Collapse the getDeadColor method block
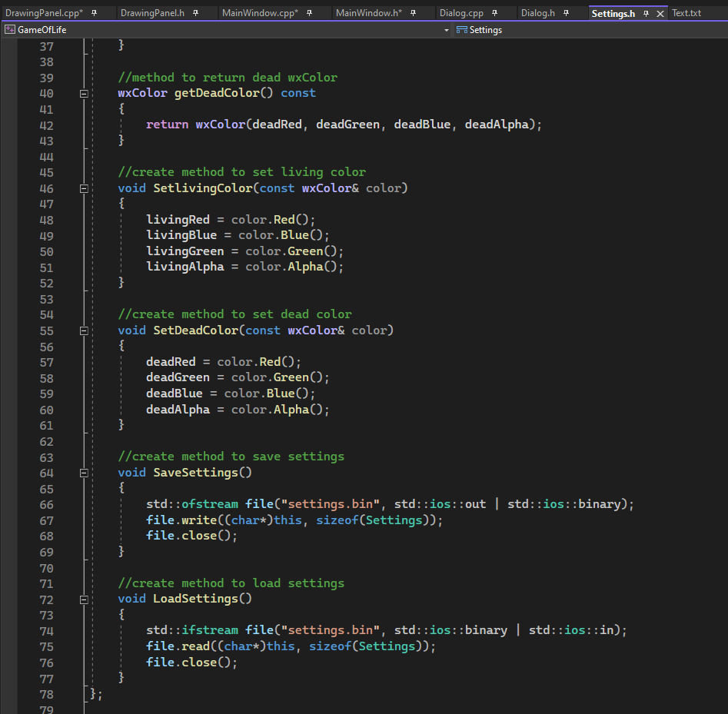Screen dimensions: 728x714 click(84, 93)
